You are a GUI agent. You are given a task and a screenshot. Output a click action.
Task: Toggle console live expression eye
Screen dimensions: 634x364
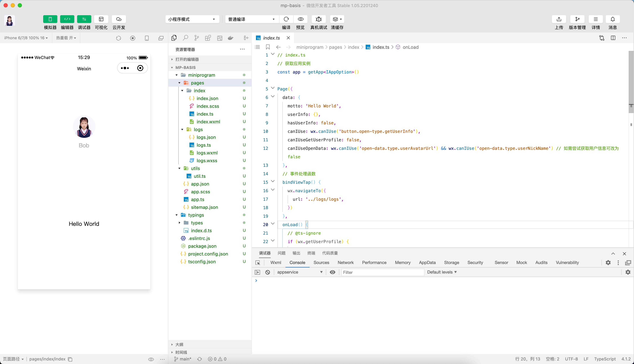pyautogui.click(x=333, y=272)
